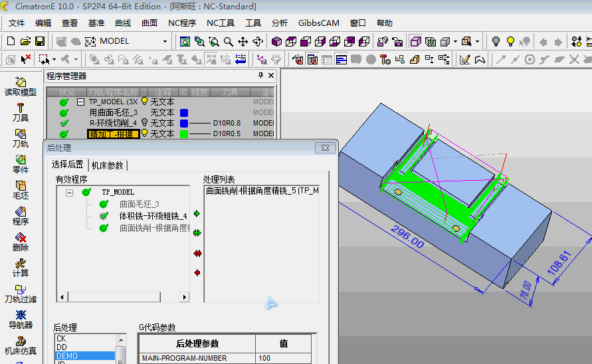Click the blue color swatch of 用曲面毛坯_3
Screen dimensions: 592x364
pos(184,112)
